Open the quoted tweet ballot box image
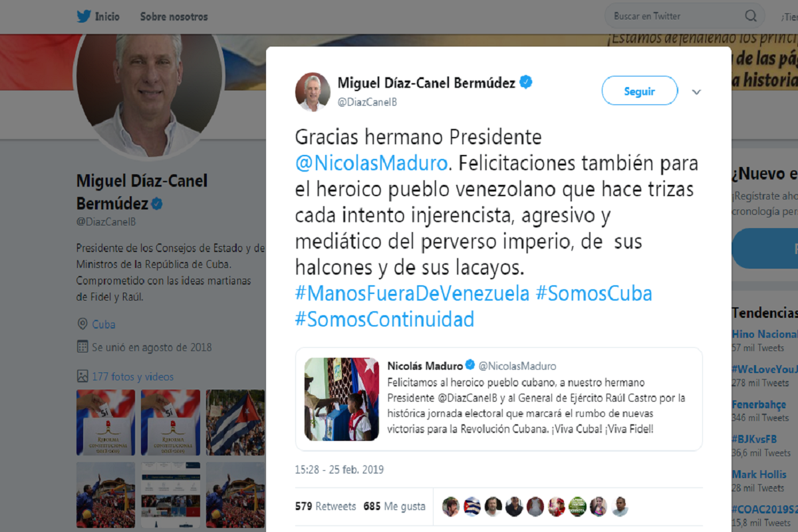The width and height of the screenshot is (798, 532). click(342, 399)
